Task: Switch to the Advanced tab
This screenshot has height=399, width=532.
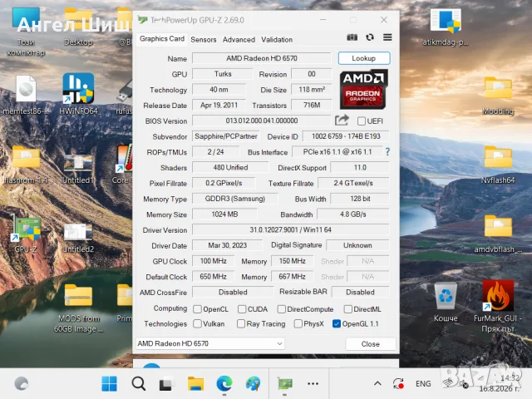Action: pyautogui.click(x=239, y=40)
